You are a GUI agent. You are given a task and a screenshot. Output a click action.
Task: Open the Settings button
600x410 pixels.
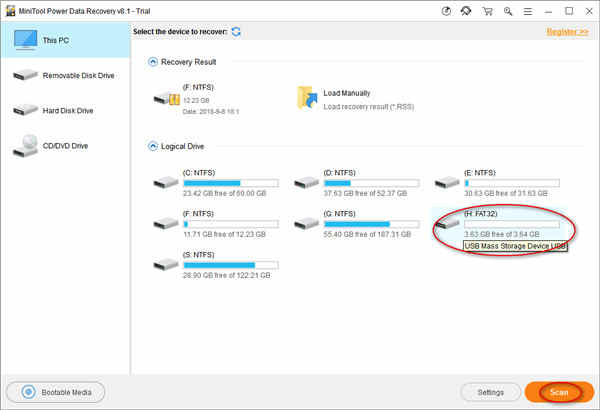[491, 392]
